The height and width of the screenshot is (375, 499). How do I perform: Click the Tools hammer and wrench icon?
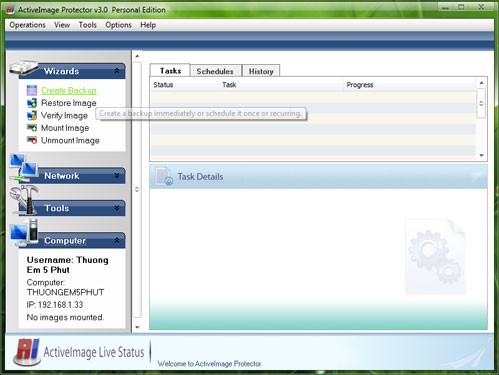tap(24, 200)
